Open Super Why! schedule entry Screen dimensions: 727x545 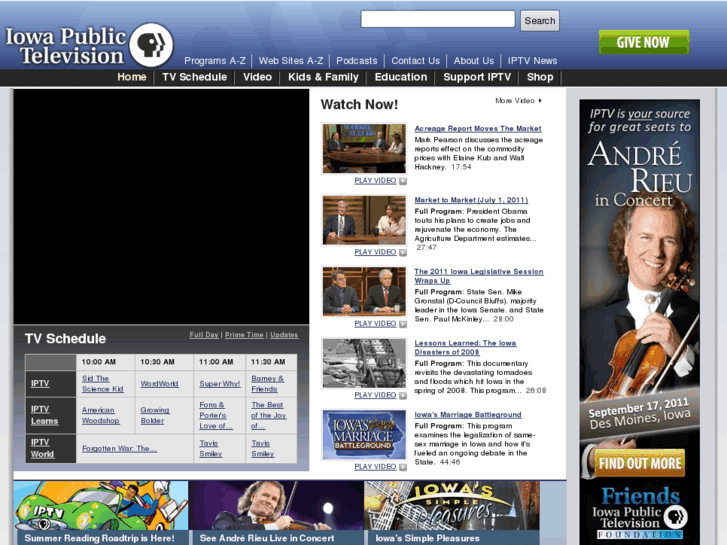pos(220,384)
